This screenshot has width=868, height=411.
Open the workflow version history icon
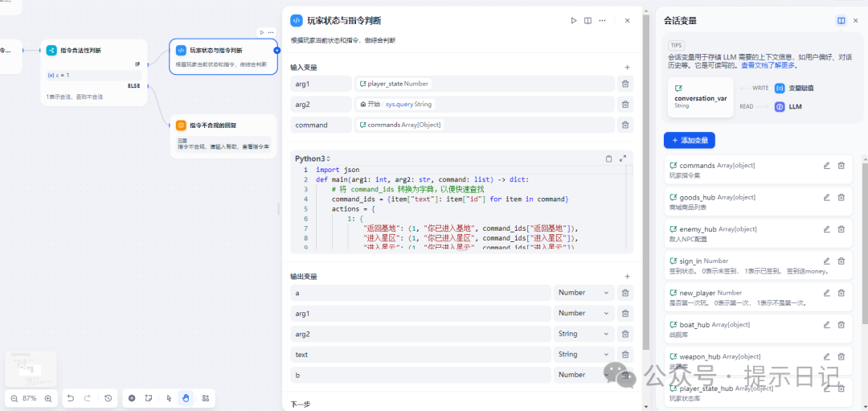pyautogui.click(x=108, y=398)
